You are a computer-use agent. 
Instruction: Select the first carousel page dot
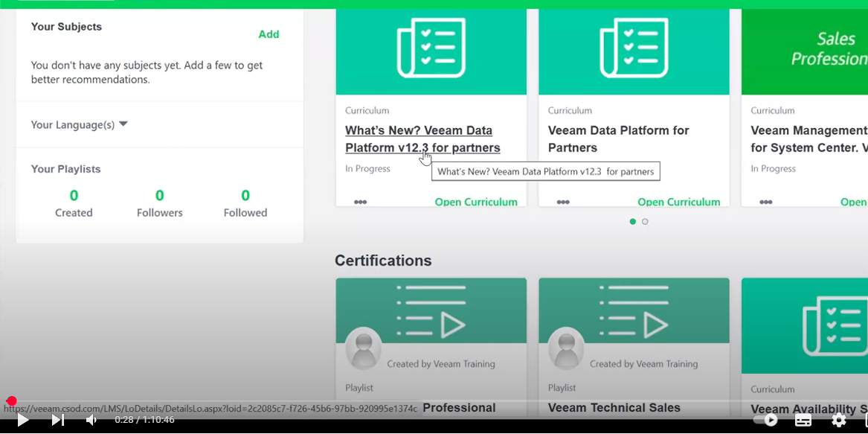pos(633,222)
